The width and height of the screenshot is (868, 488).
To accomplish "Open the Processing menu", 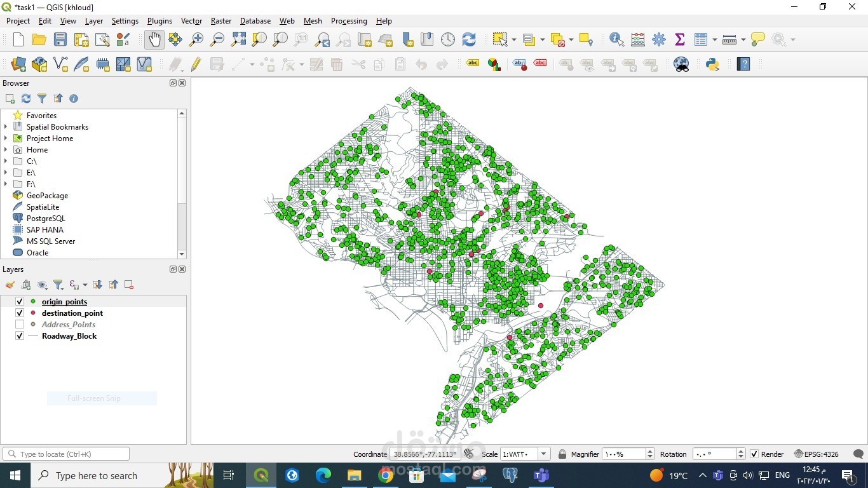I will 349,20.
